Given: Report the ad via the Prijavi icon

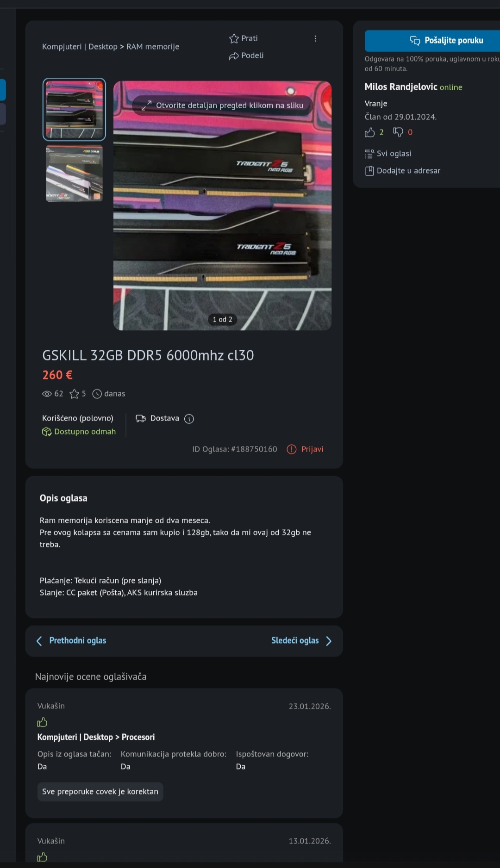Looking at the screenshot, I should coord(292,449).
